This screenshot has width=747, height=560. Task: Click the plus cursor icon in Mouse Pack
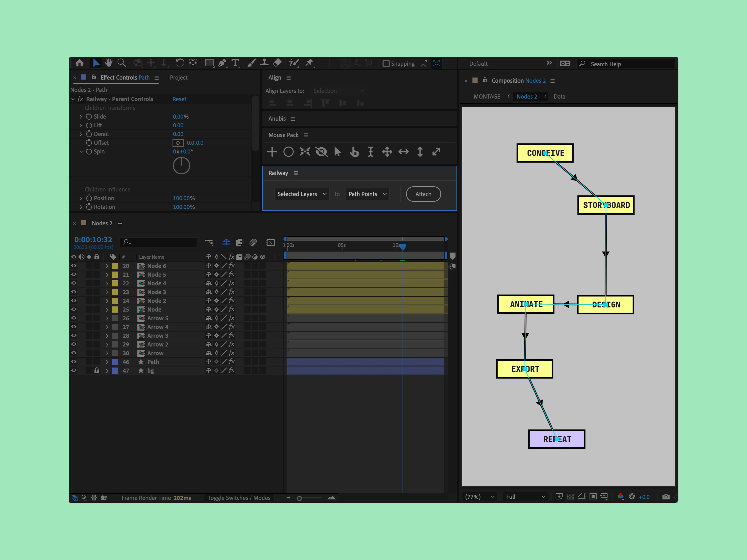(x=272, y=152)
